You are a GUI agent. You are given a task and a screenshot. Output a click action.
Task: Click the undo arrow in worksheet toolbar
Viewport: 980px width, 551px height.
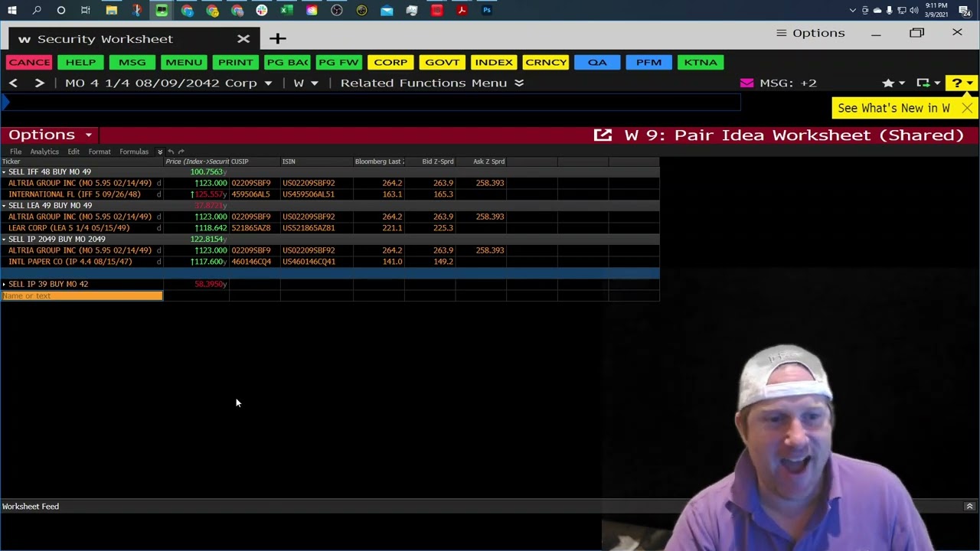pos(171,152)
